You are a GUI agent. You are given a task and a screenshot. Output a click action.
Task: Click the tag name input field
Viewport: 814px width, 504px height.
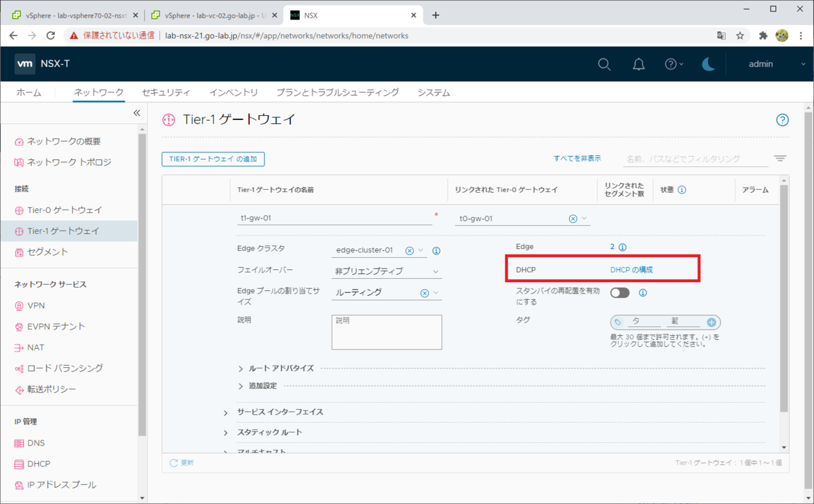(x=644, y=322)
